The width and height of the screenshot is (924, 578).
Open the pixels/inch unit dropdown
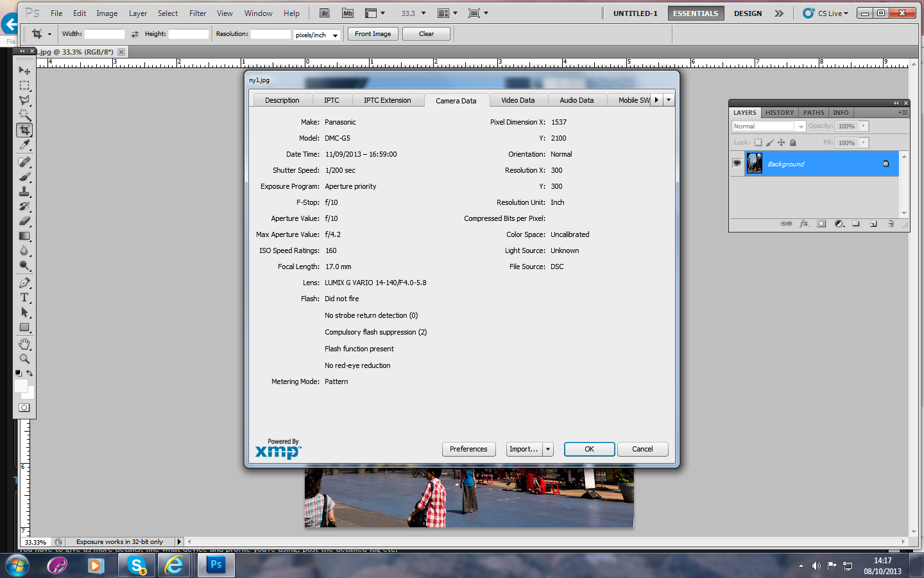317,35
